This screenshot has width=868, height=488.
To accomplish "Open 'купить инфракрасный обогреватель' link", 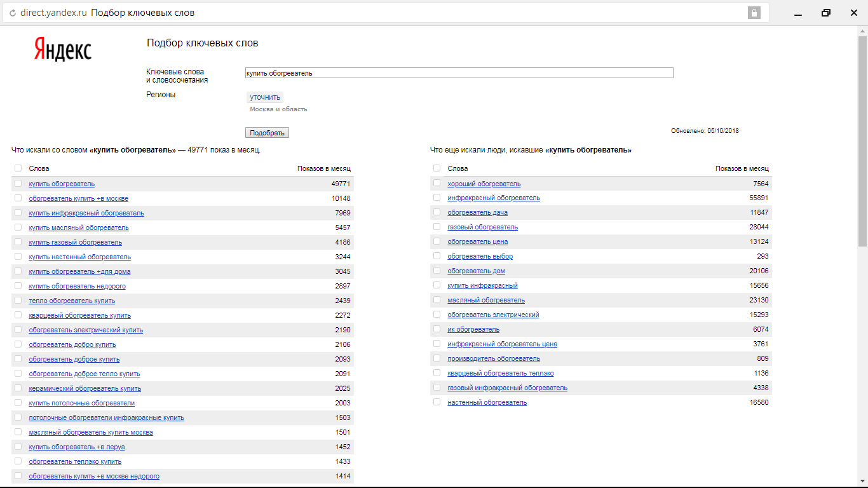I will (x=86, y=213).
